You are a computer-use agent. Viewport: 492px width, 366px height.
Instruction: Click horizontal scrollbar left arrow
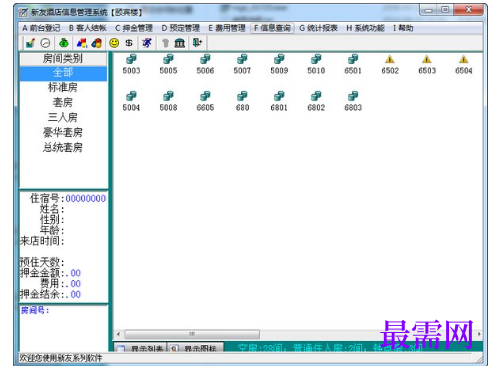[x=119, y=334]
